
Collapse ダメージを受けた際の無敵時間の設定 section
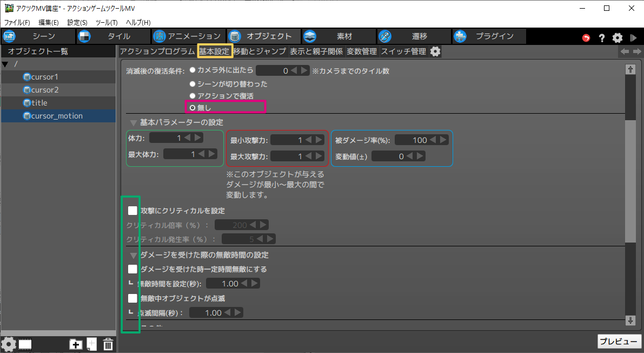click(133, 255)
